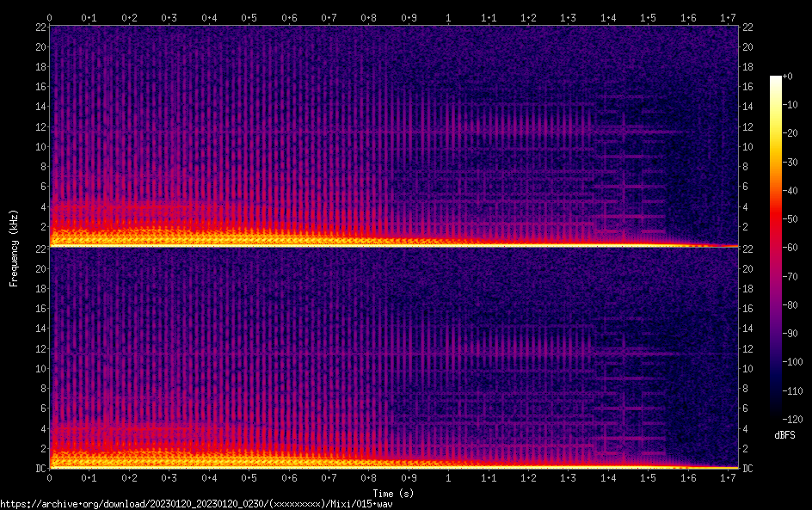Click the DC label on right frequency axis
The image size is (812, 510).
pos(748,469)
